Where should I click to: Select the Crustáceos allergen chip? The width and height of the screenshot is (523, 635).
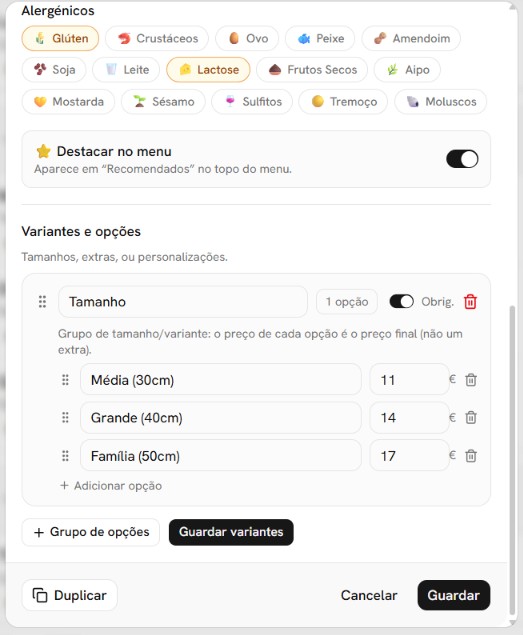point(157,38)
